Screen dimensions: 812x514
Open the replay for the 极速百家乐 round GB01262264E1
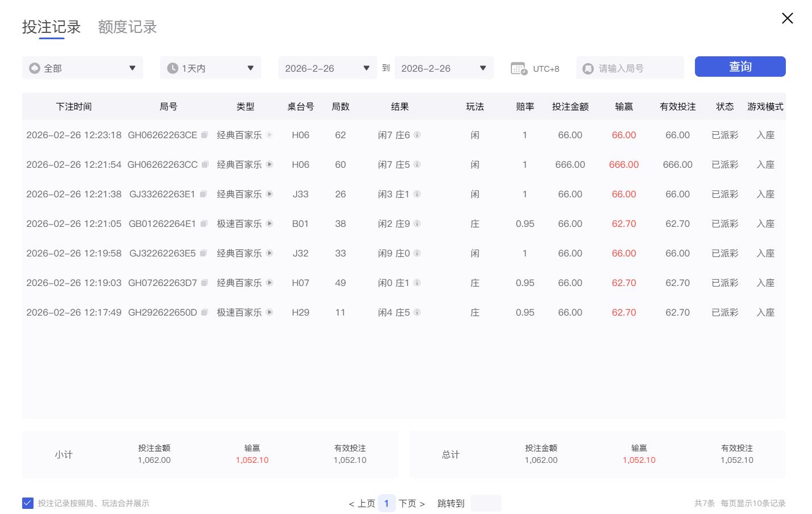[x=270, y=223]
